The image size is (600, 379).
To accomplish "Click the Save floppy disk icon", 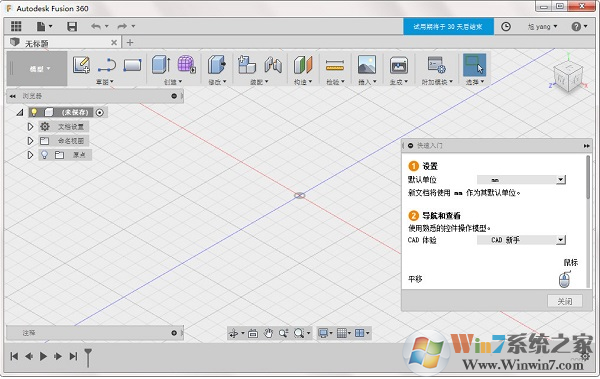I will [72, 26].
